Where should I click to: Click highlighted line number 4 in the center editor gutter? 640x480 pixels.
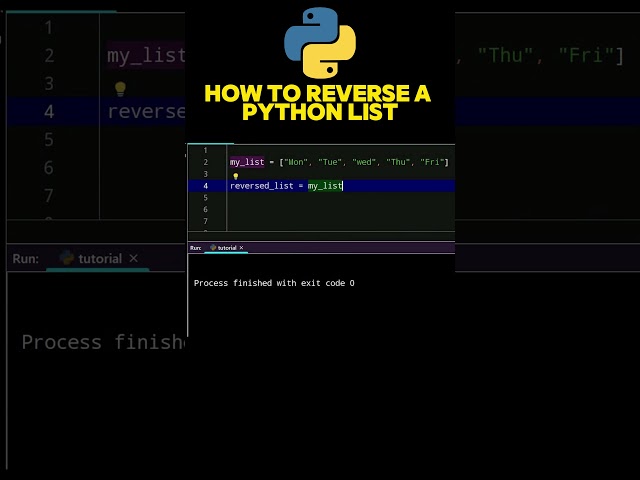point(206,186)
